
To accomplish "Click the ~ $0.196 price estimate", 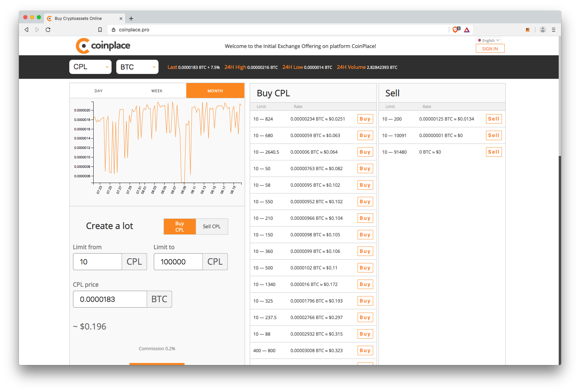I will pos(90,326).
